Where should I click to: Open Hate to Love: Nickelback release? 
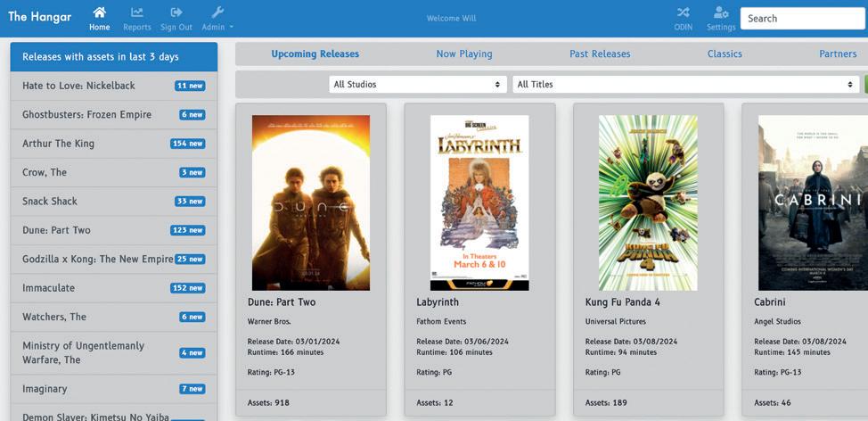pos(113,86)
